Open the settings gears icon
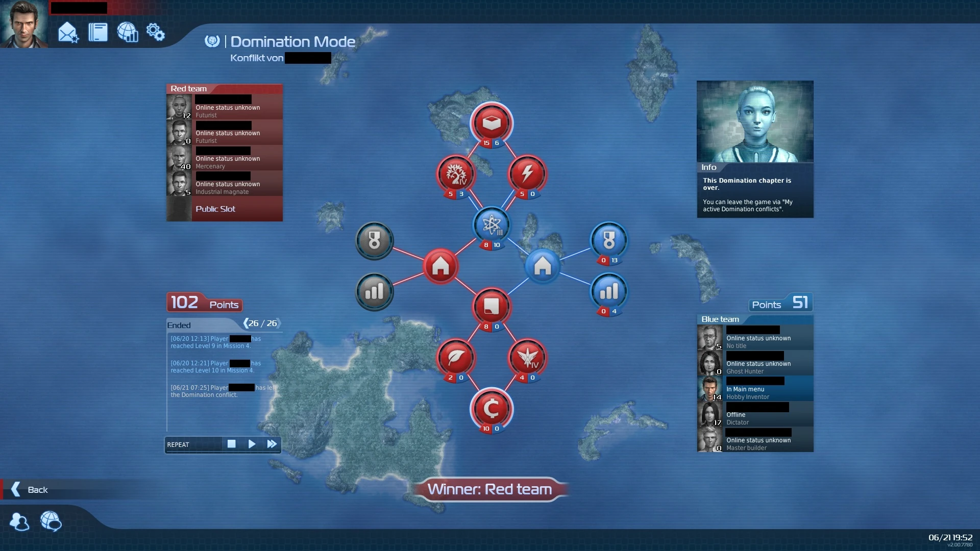The image size is (980, 551). pos(155,32)
